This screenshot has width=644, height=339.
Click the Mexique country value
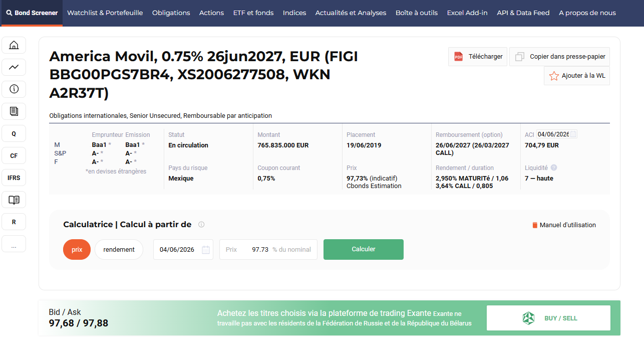pyautogui.click(x=181, y=179)
